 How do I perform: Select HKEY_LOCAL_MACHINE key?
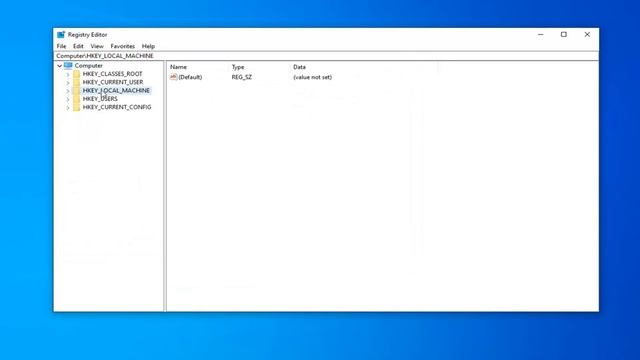point(116,90)
